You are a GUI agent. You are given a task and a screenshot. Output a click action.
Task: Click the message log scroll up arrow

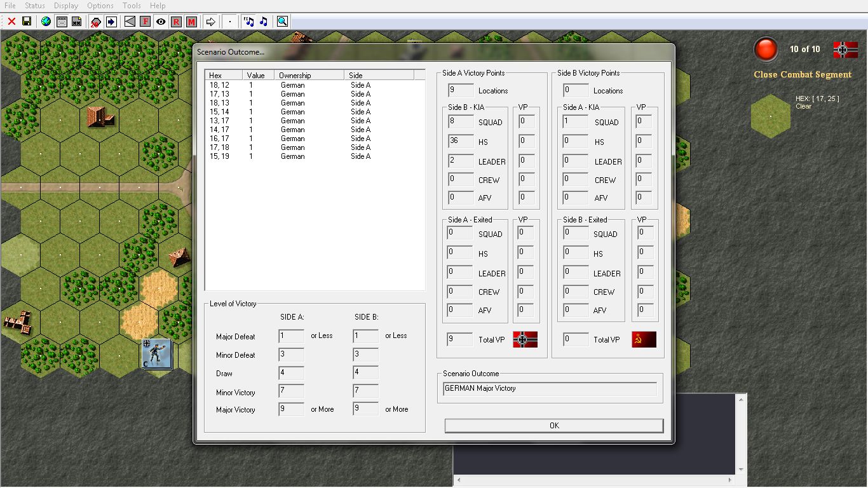[741, 400]
